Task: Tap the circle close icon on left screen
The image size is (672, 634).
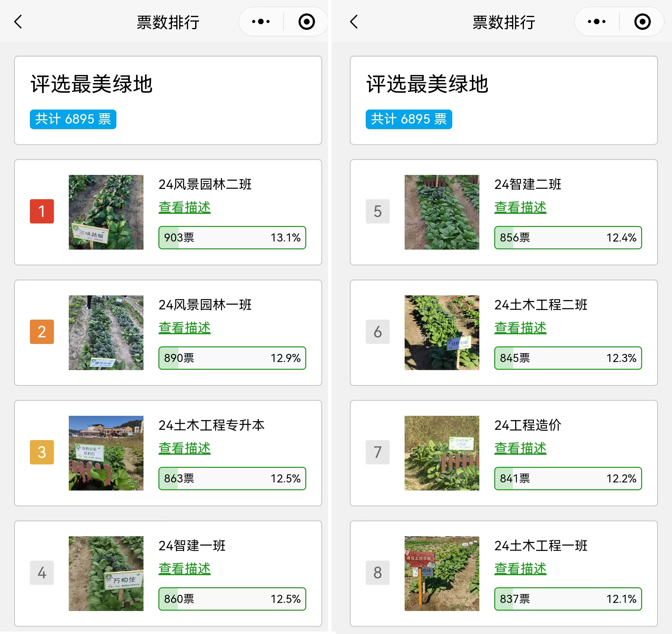Action: [x=307, y=22]
